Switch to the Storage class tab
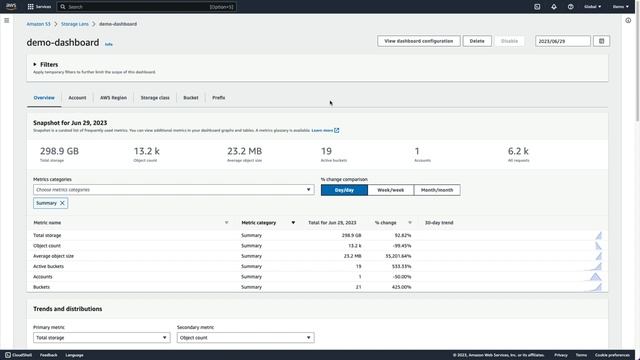The width and height of the screenshot is (640, 360). point(155,98)
